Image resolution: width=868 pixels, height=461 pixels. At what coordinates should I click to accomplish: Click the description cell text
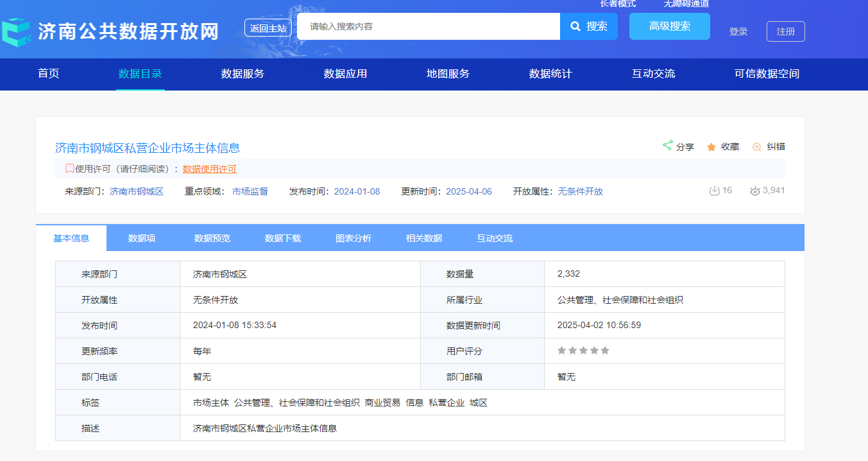pyautogui.click(x=265, y=428)
